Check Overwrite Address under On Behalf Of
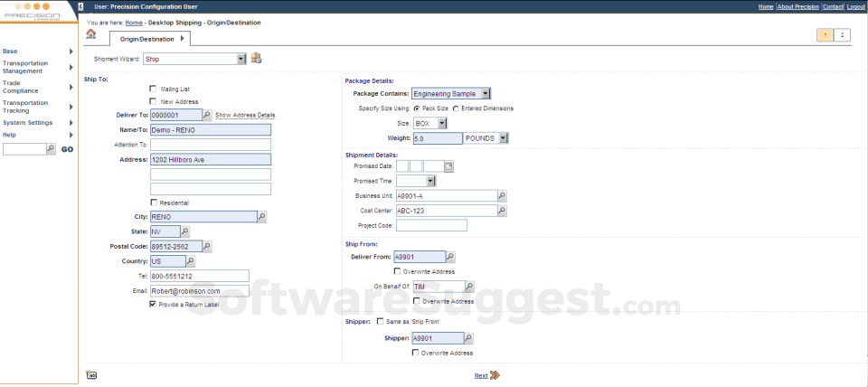 pos(416,301)
